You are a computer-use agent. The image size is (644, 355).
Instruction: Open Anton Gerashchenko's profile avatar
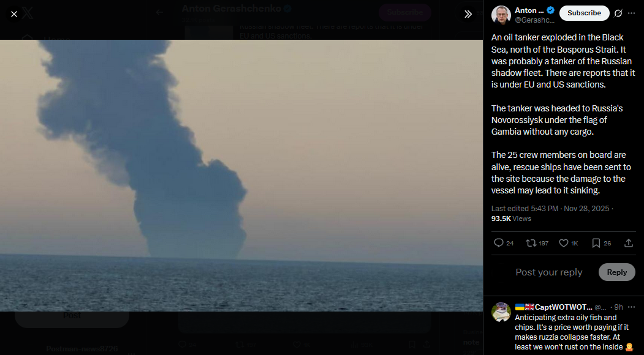(501, 15)
